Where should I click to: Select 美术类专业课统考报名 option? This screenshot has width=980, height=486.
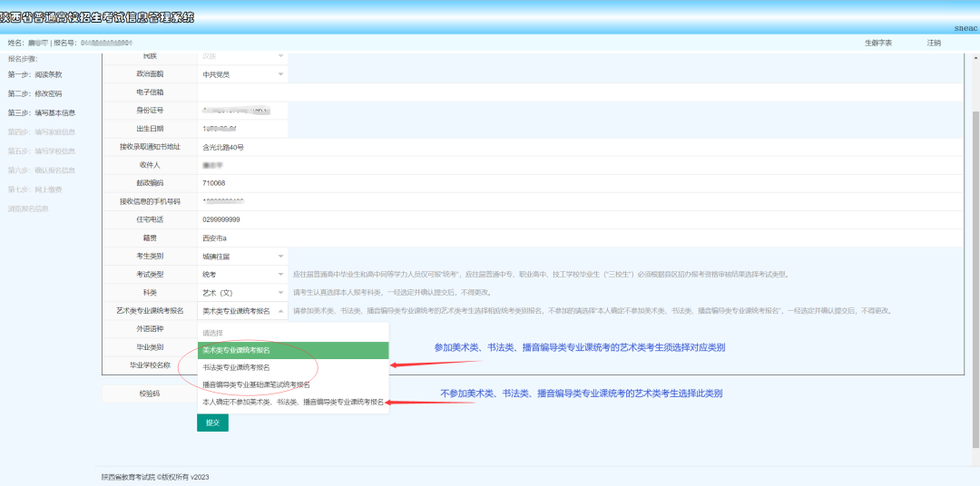293,350
